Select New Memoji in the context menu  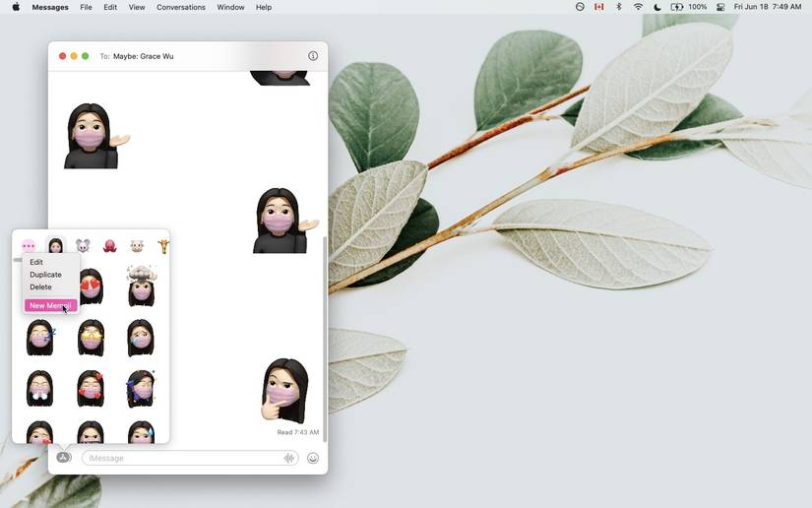[50, 305]
